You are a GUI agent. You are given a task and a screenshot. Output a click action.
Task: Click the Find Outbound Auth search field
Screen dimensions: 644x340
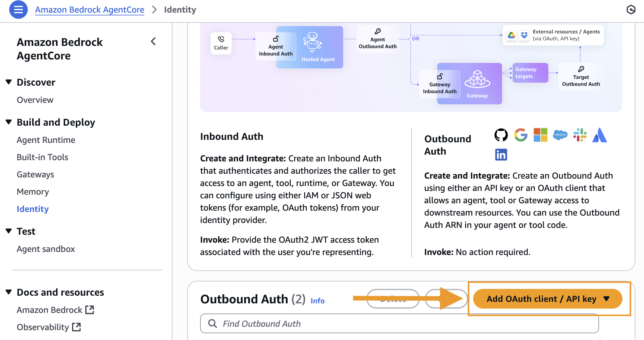[x=399, y=324]
